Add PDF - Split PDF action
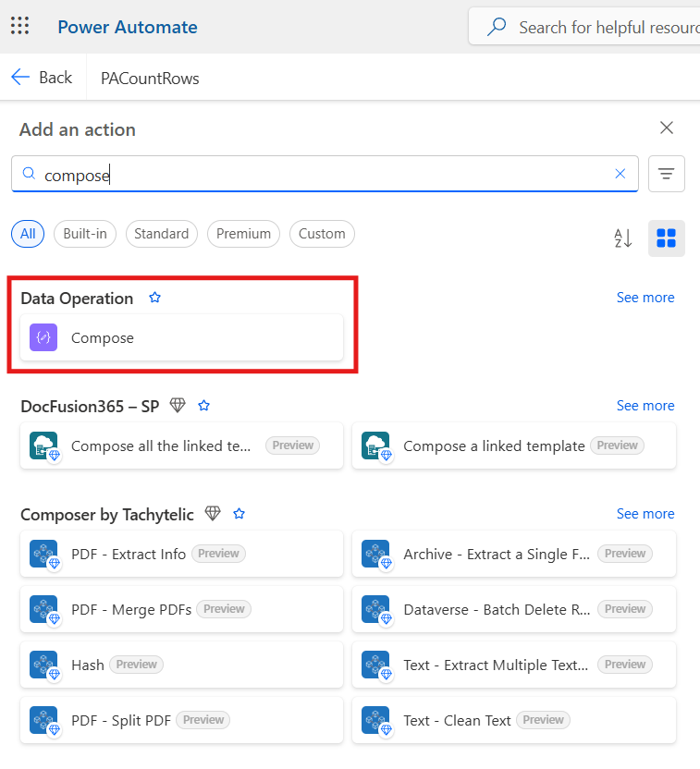Image resolution: width=700 pixels, height=769 pixels. click(x=181, y=720)
